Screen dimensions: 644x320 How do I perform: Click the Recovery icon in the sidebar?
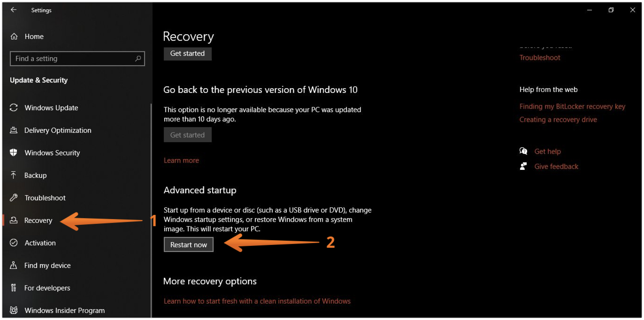[x=14, y=220]
